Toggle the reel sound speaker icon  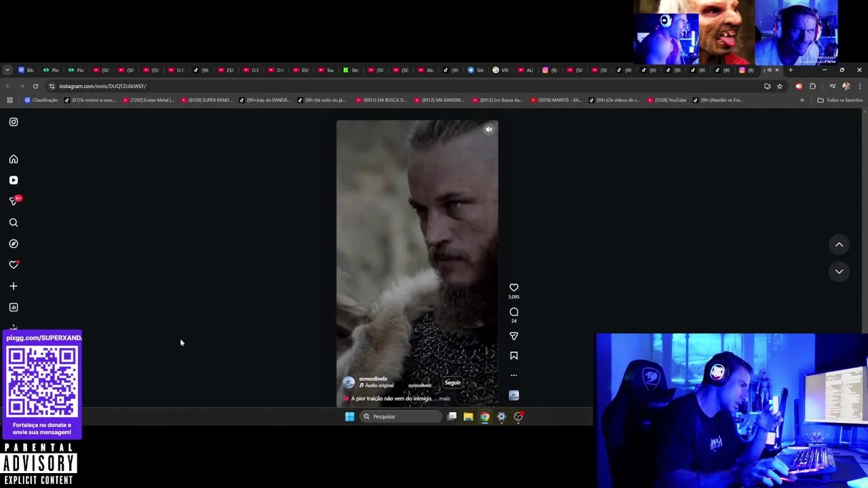(489, 129)
